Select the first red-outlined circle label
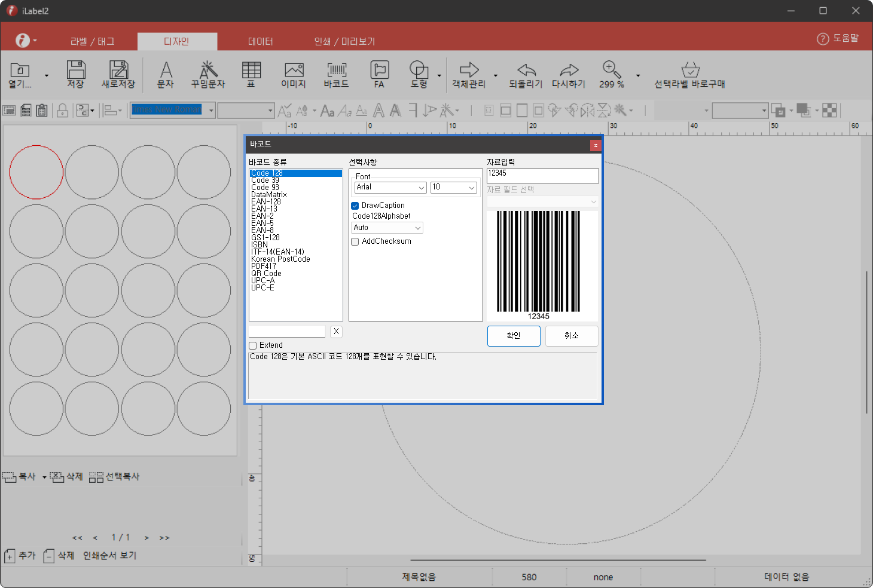This screenshot has height=588, width=873. (36, 172)
